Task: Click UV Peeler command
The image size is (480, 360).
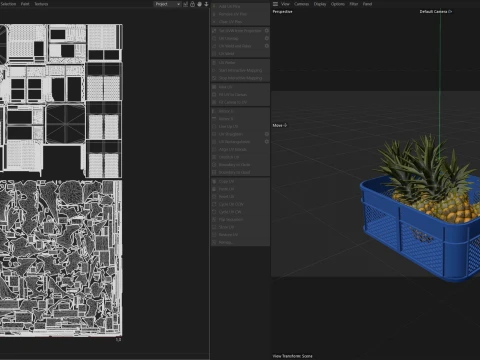Action: point(240,63)
